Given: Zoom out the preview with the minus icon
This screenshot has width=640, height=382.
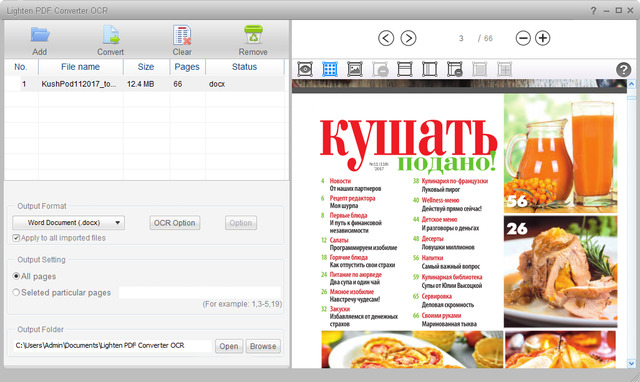Looking at the screenshot, I should pos(523,38).
